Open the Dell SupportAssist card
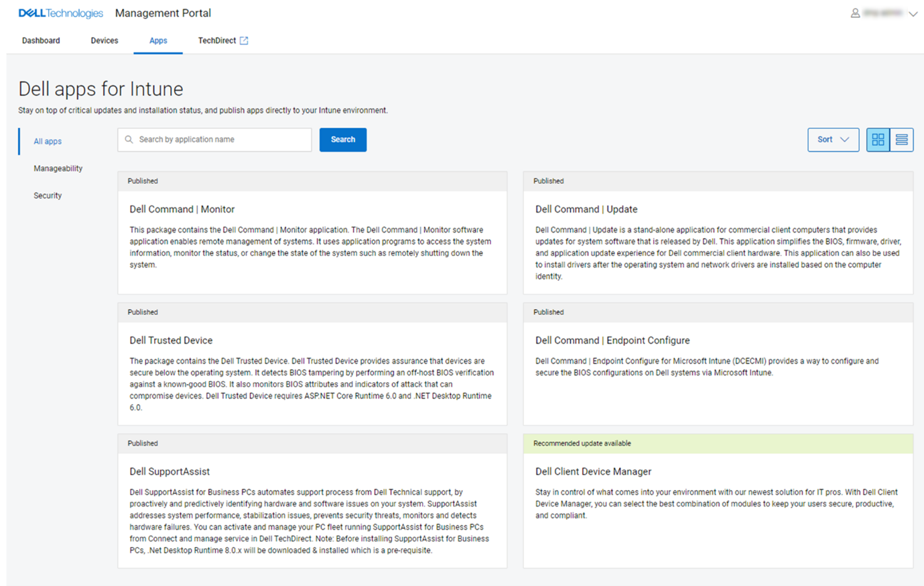 coord(312,501)
